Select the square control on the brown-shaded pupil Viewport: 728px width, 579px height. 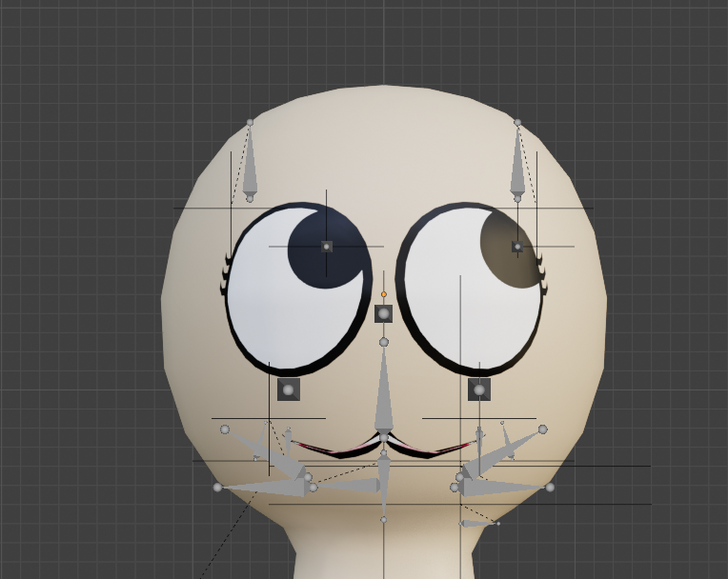[517, 247]
